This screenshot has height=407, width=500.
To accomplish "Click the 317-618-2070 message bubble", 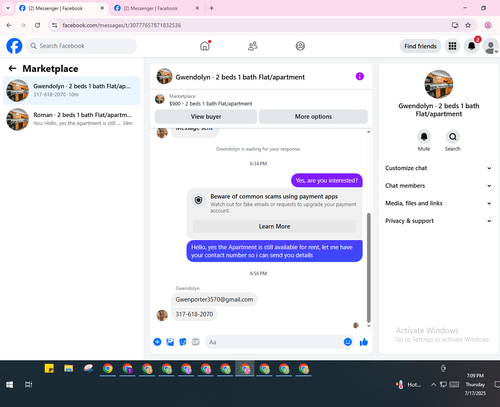I will tap(194, 314).
